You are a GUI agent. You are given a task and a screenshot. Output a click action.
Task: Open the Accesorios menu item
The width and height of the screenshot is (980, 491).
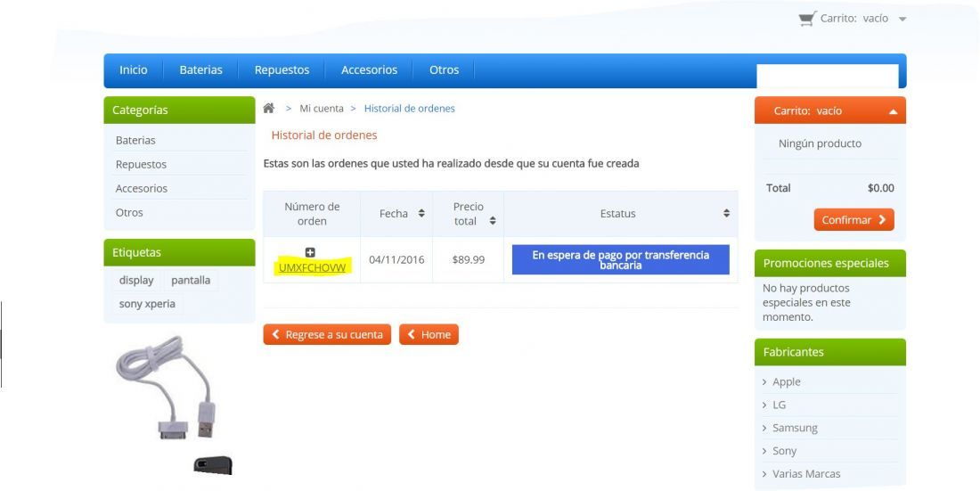click(370, 70)
